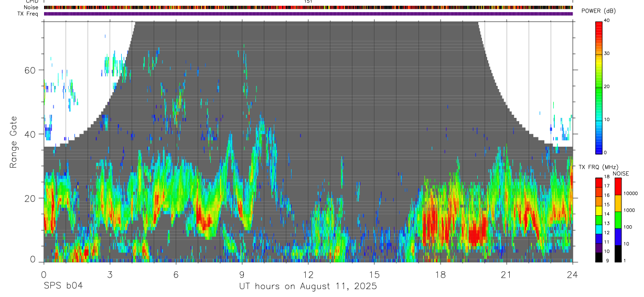Click the CPID value 151
This screenshot has height=297, width=644.
point(308,2)
